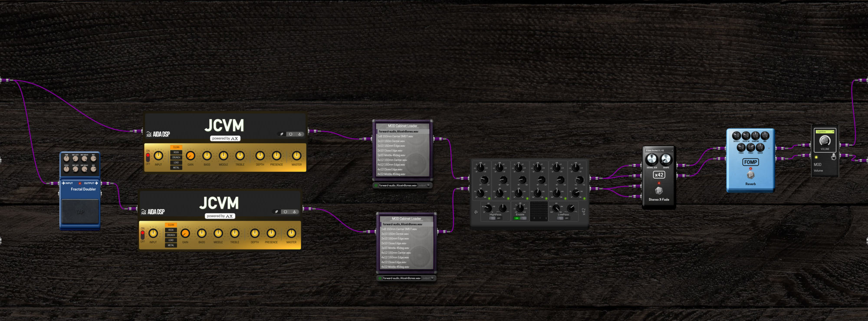Toggle the LowPass switch on the x42 EQ
The height and width of the screenshot is (321, 868).
(563, 218)
